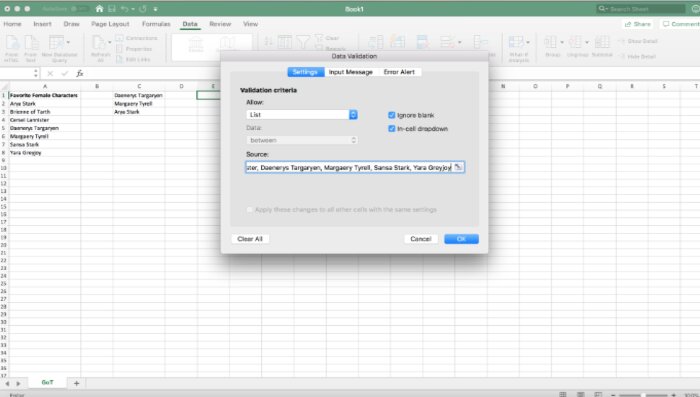Click the range selector icon in Source field

458,167
